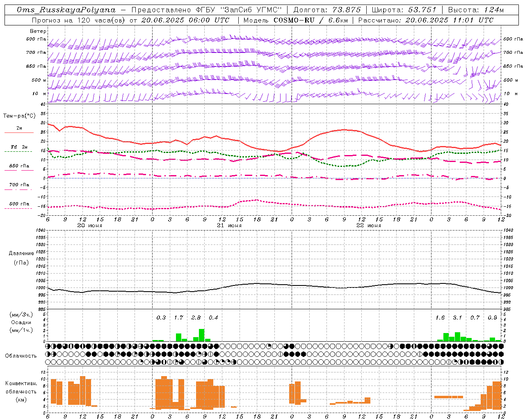Click the elevation value 124м
Image resolution: width=525 pixels, height=420 pixels.
tap(494, 10)
